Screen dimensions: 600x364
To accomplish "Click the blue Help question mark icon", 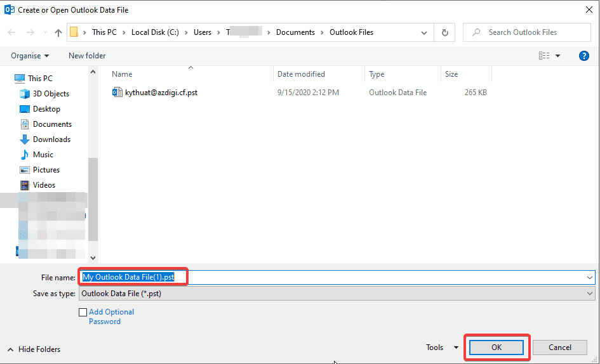I will point(584,56).
